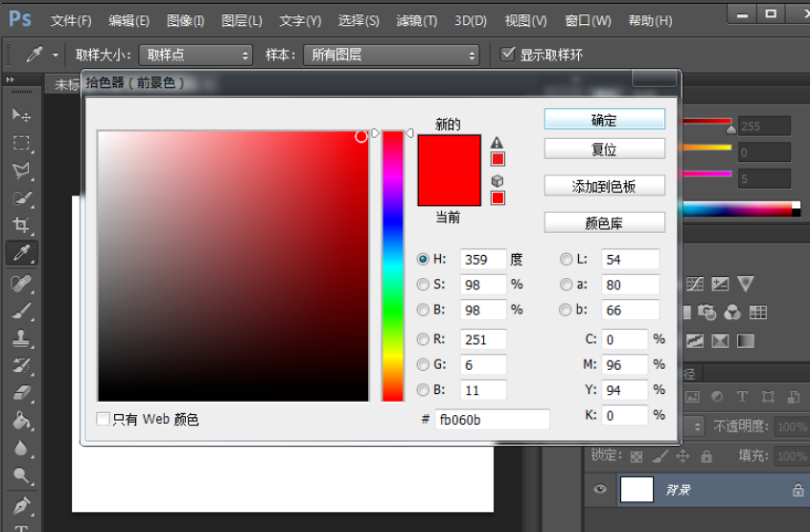Screen dimensions: 810x532
Task: Uncheck the 显示取样环 checkbox
Action: (508, 55)
